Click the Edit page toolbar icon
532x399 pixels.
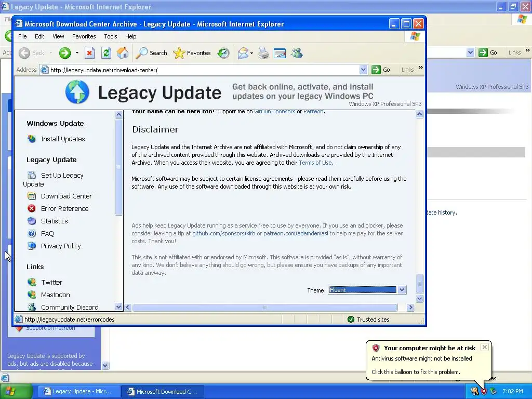click(280, 53)
